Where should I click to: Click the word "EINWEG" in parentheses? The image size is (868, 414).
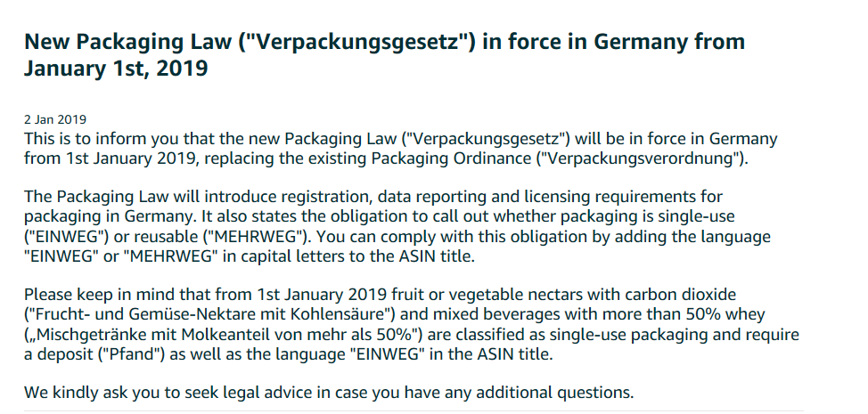66,237
